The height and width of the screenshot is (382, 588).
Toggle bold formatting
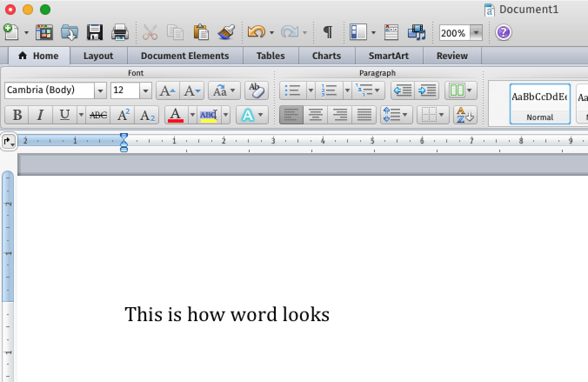(17, 115)
